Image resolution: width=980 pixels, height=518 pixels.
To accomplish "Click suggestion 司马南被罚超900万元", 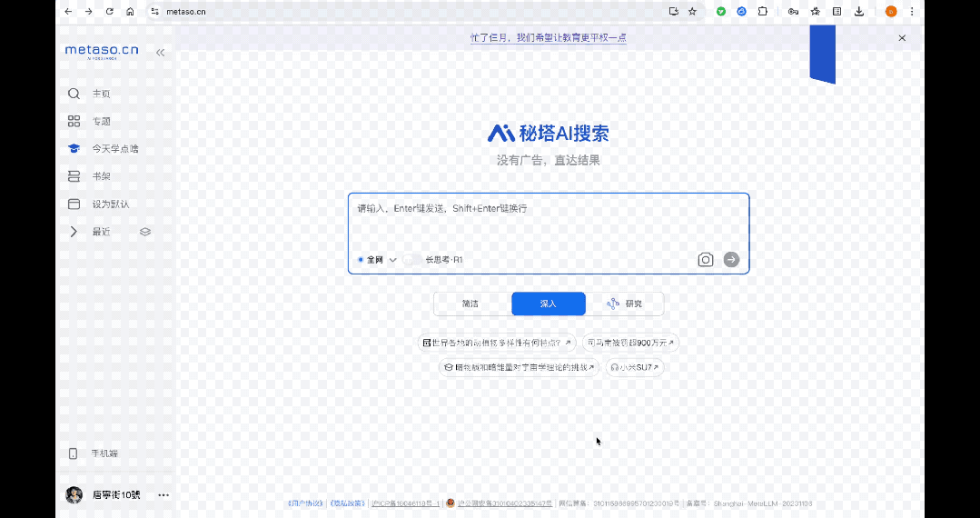I will (x=630, y=343).
